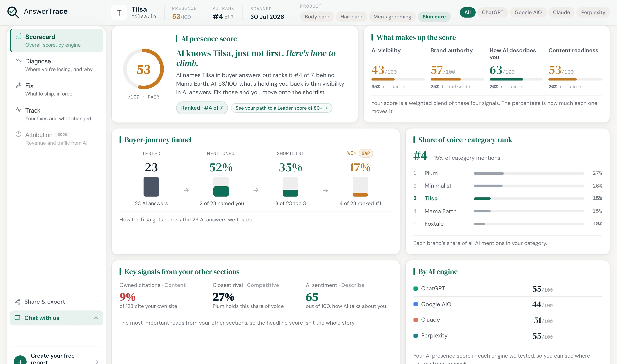Select the All engines filter pill
This screenshot has width=617, height=364.
[x=467, y=12]
